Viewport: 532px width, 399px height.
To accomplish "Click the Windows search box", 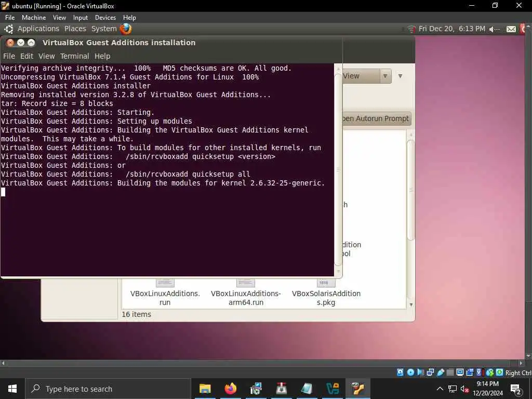I will tap(108, 389).
